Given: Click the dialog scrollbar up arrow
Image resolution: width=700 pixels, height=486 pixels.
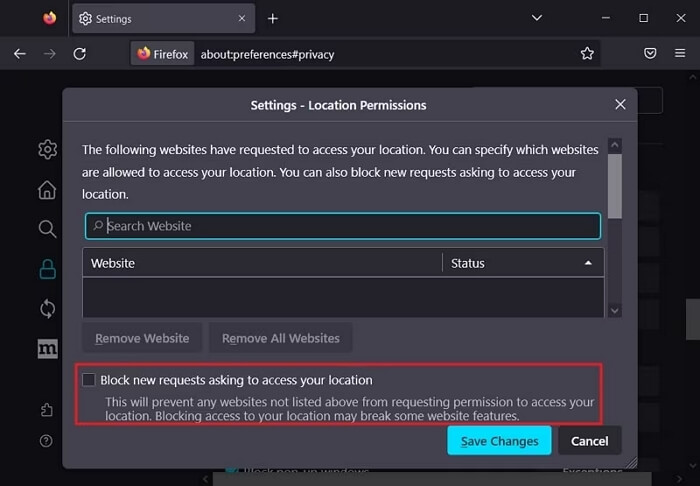Looking at the screenshot, I should pos(615,145).
